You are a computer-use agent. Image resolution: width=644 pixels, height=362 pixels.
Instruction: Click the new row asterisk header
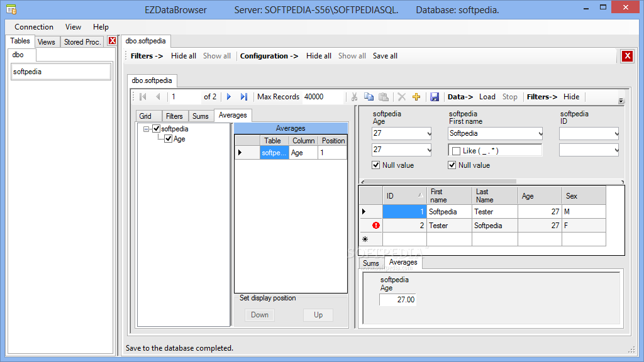(371, 239)
